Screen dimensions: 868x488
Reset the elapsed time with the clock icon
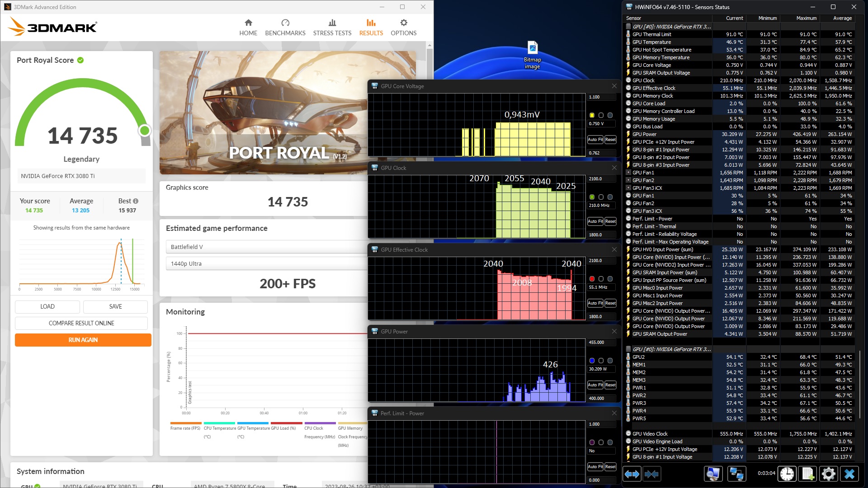(x=787, y=474)
